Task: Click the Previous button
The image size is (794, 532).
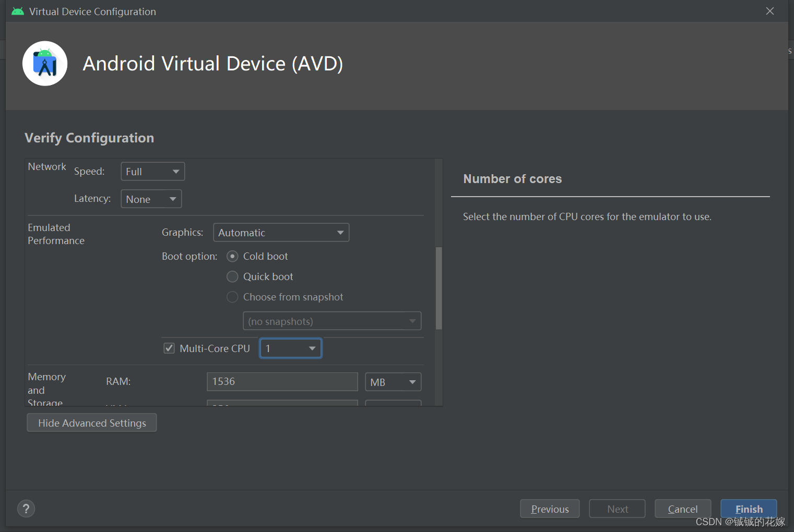Action: [x=550, y=509]
